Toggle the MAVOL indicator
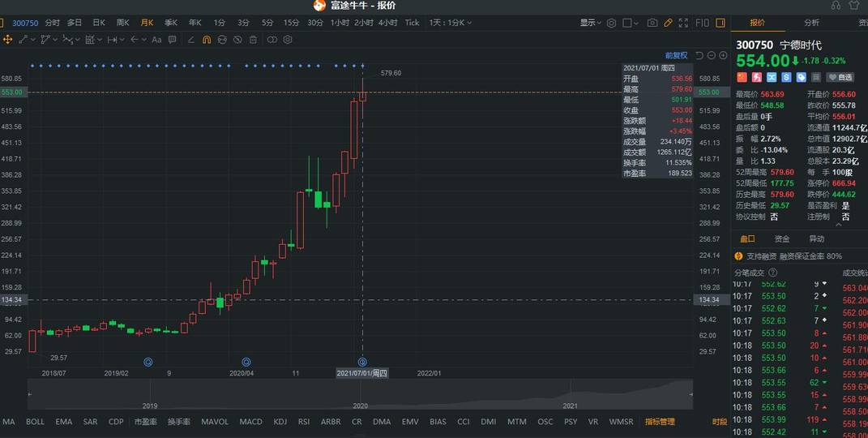Image resolution: width=868 pixels, height=438 pixels. click(x=215, y=422)
